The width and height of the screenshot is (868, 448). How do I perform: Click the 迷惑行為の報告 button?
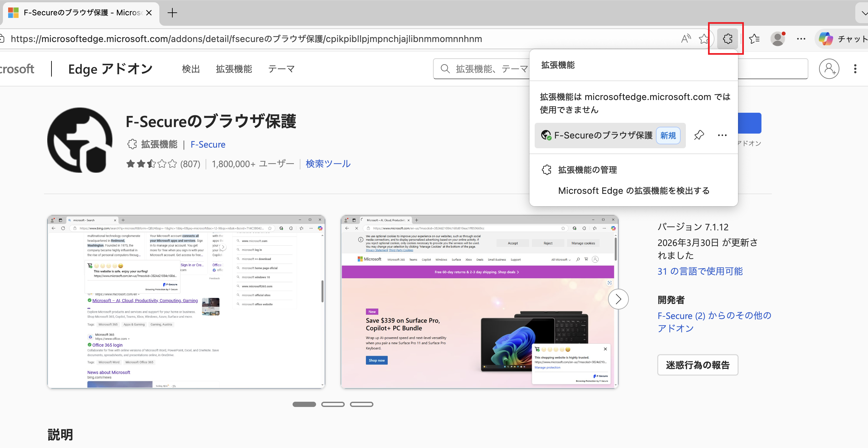(698, 365)
